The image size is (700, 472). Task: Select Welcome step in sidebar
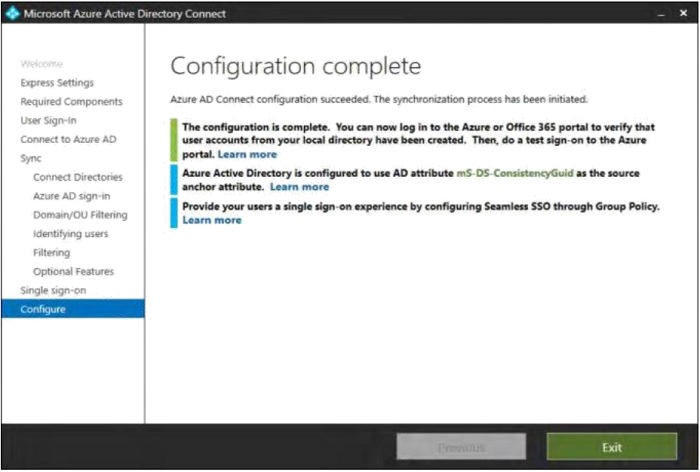(x=42, y=64)
